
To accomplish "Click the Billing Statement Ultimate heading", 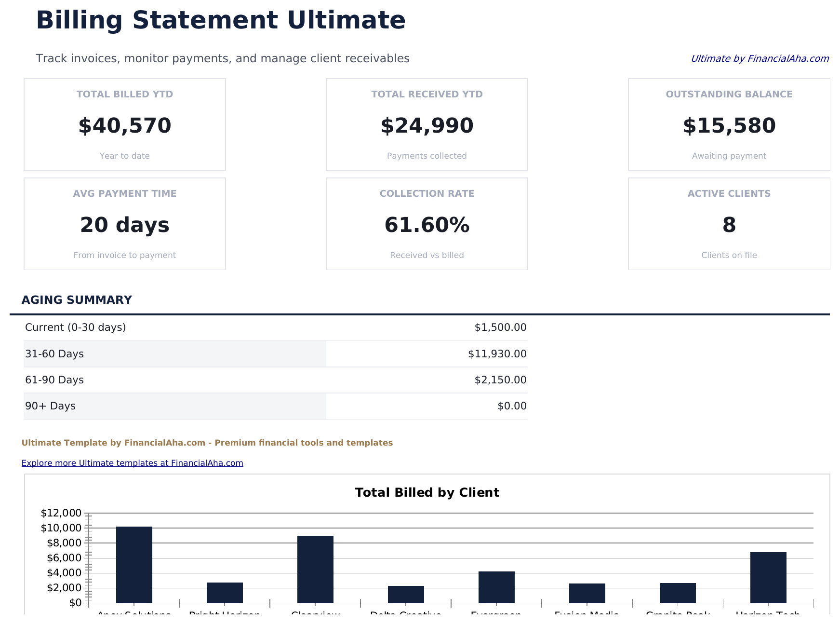I will point(221,20).
